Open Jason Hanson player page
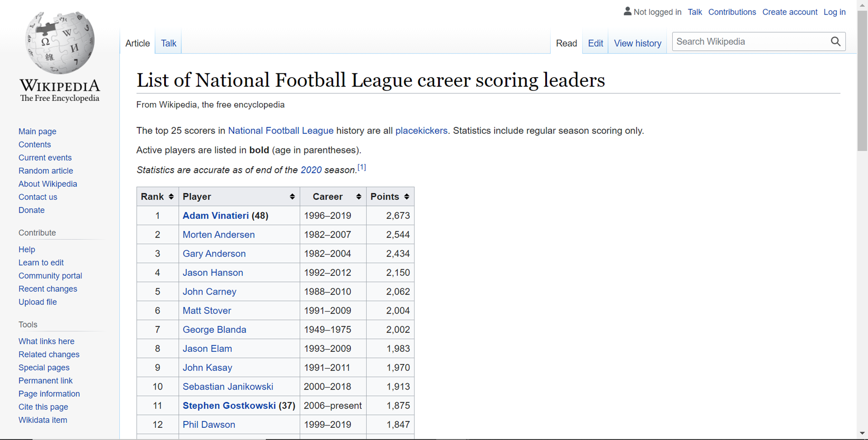The width and height of the screenshot is (868, 440). pyautogui.click(x=213, y=273)
